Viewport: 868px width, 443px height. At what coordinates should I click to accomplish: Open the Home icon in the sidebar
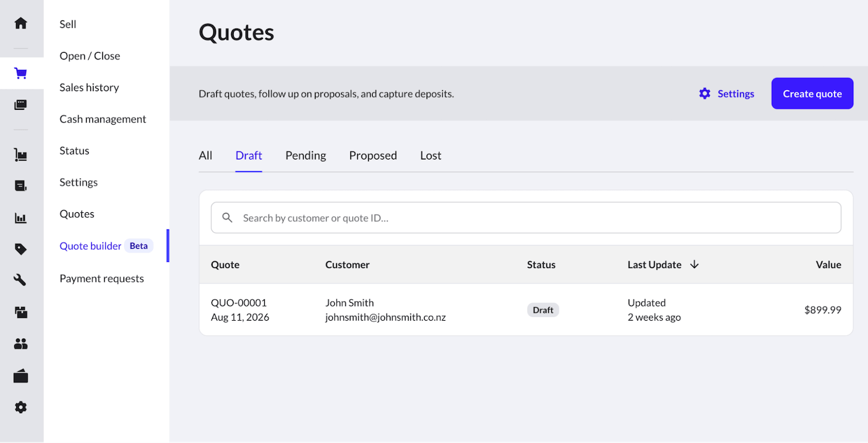[x=21, y=23]
